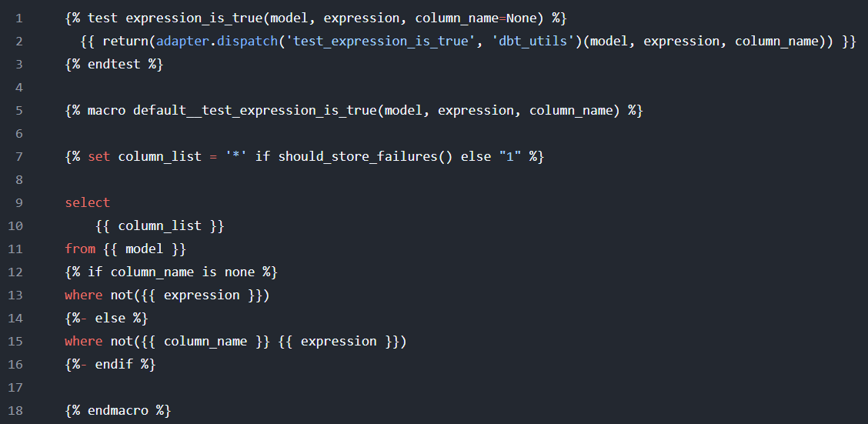
Task: Click 'column_list' inside braces on line 10
Action: (x=159, y=225)
